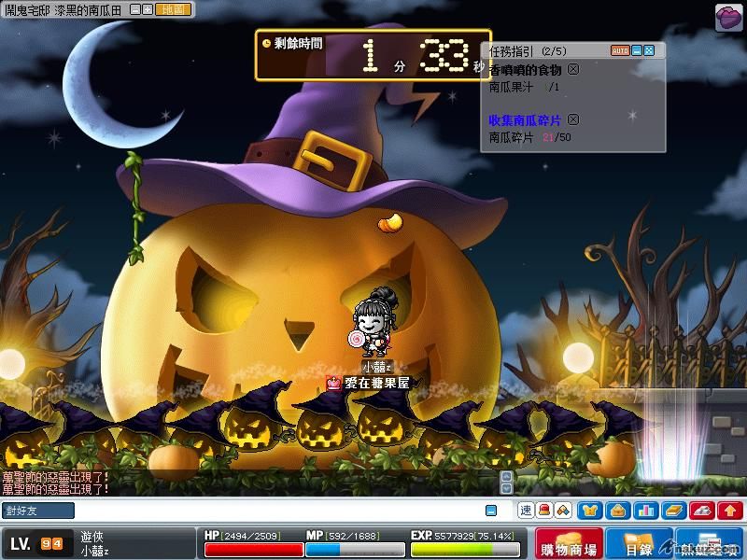The height and width of the screenshot is (560, 747).
Task: Open the 香噴噴的食物 quest title
Action: click(x=526, y=70)
